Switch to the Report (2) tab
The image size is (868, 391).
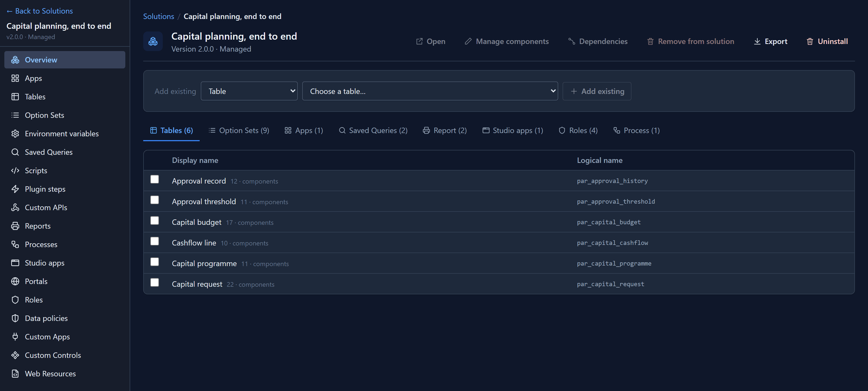(445, 131)
